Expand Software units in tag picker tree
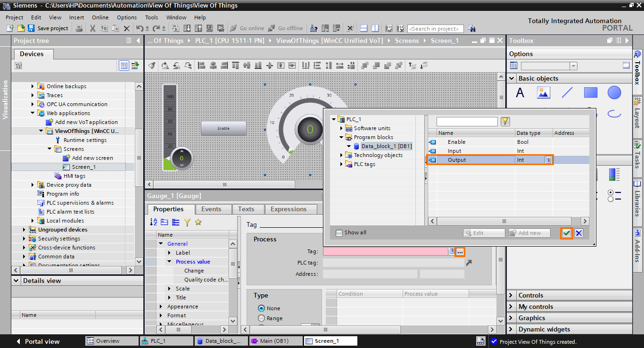This screenshot has height=348, width=644. click(x=341, y=128)
